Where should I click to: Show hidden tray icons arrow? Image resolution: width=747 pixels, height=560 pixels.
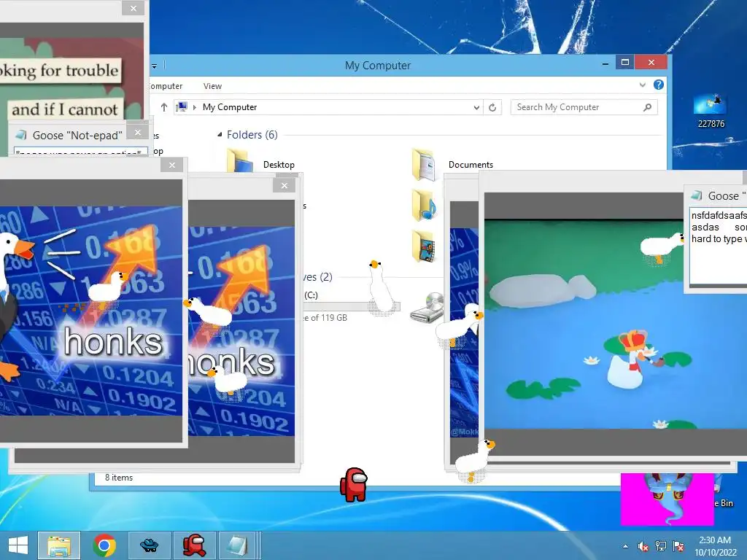pyautogui.click(x=625, y=547)
